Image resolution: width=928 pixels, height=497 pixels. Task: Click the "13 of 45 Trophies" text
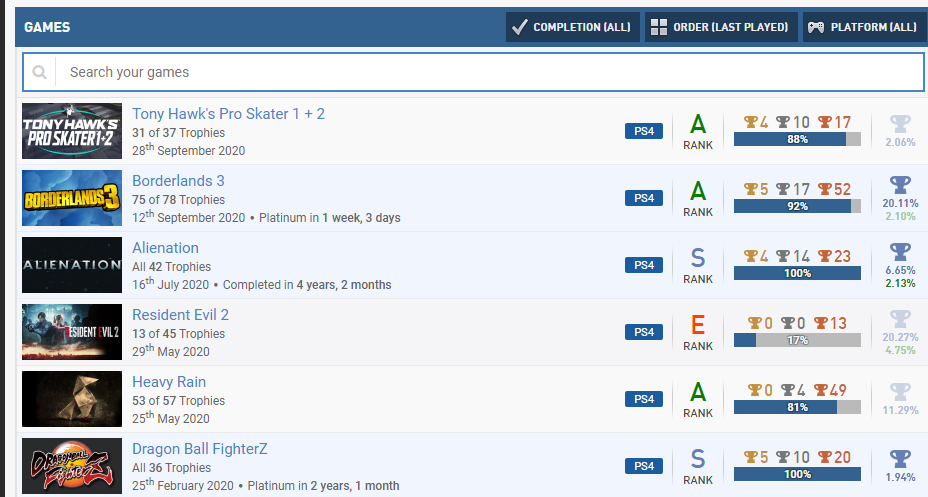178,333
